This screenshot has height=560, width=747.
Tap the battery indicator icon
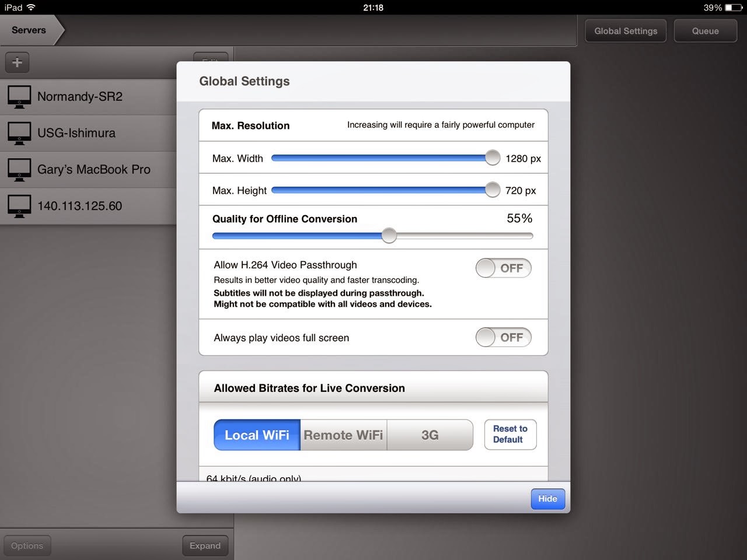734,8
